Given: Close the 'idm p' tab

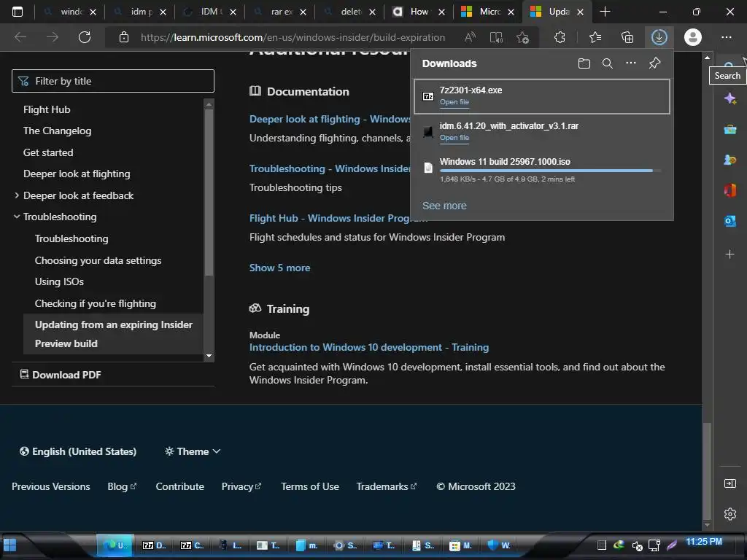Looking at the screenshot, I should tap(163, 12).
